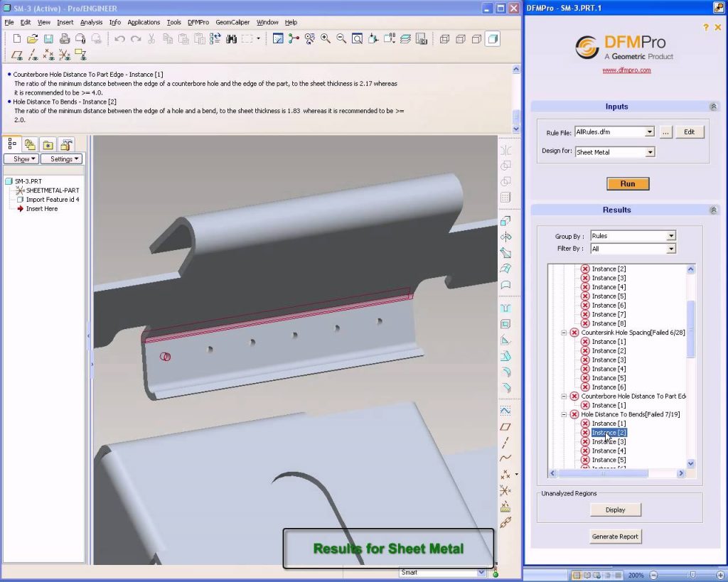The height and width of the screenshot is (582, 728).
Task: Redo the last undone action
Action: coord(136,39)
